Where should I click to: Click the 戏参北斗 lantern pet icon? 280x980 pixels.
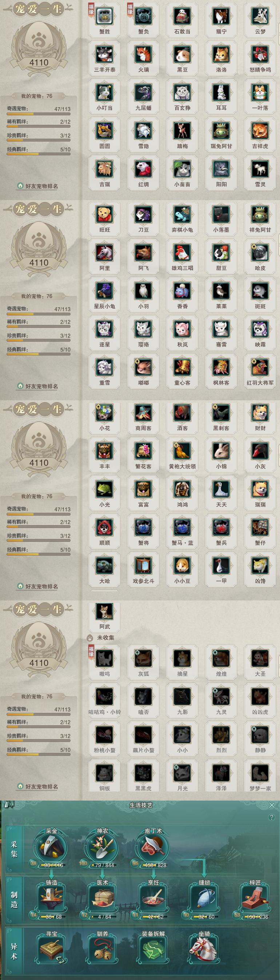pyautogui.click(x=143, y=565)
